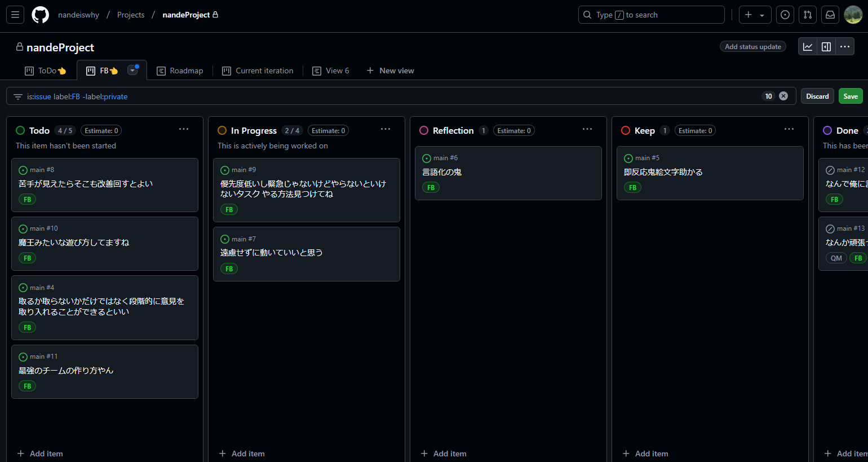The width and height of the screenshot is (868, 462).
Task: Open issue 苦手が見えたらそこも改善回すとよい
Action: pyautogui.click(x=86, y=184)
